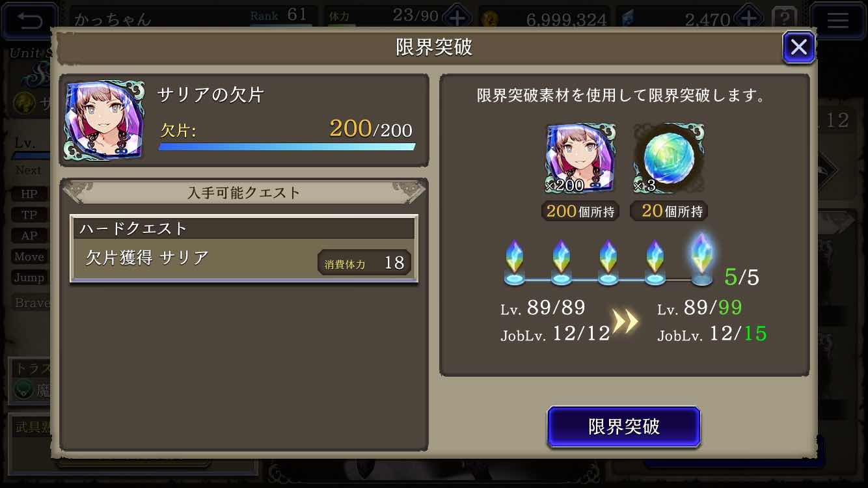Open the help question mark icon

785,18
